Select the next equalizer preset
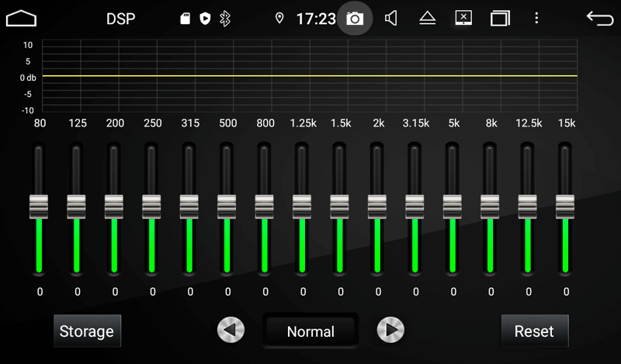Viewport: 621px width, 364px height. [390, 330]
